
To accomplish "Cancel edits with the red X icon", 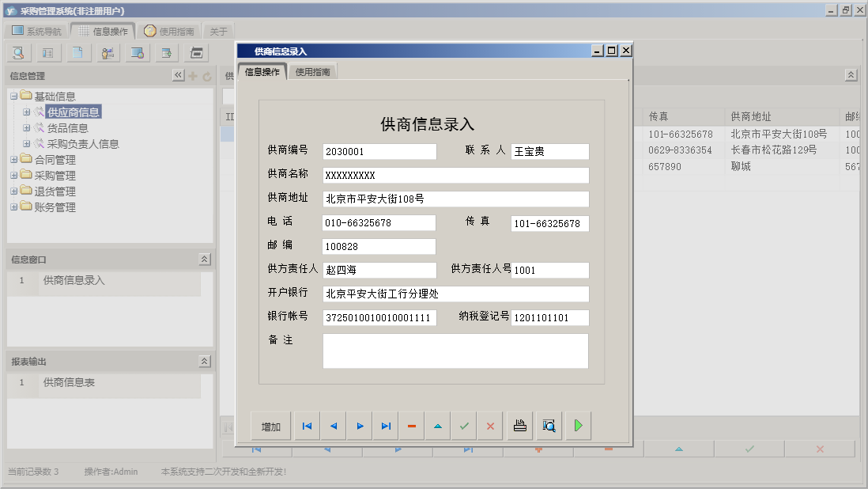I will [490, 426].
